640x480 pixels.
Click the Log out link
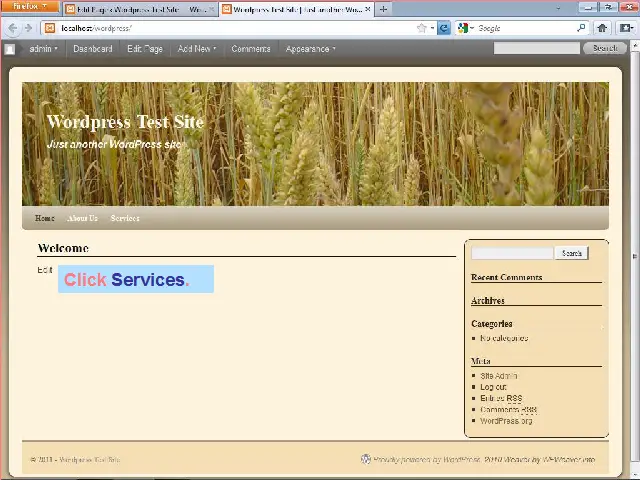(x=493, y=387)
